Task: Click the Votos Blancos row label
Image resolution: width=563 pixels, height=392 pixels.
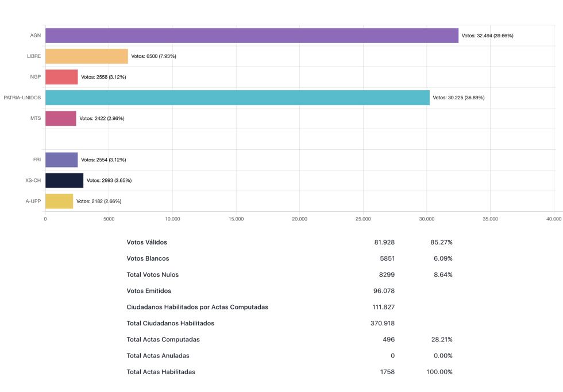Action: [148, 258]
